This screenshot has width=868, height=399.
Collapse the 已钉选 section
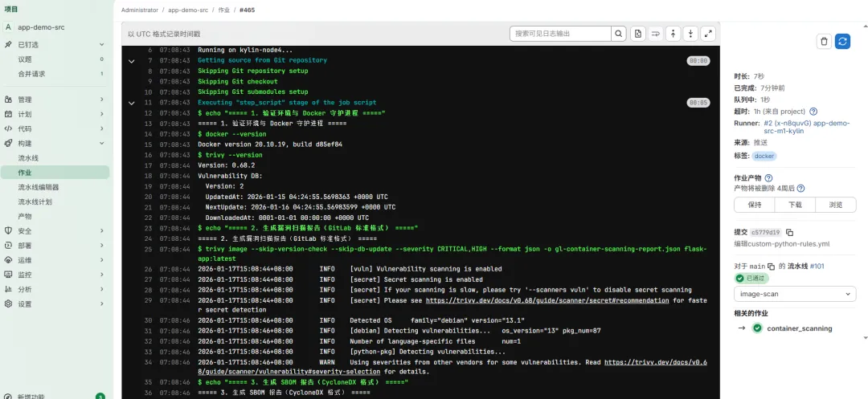click(x=102, y=45)
